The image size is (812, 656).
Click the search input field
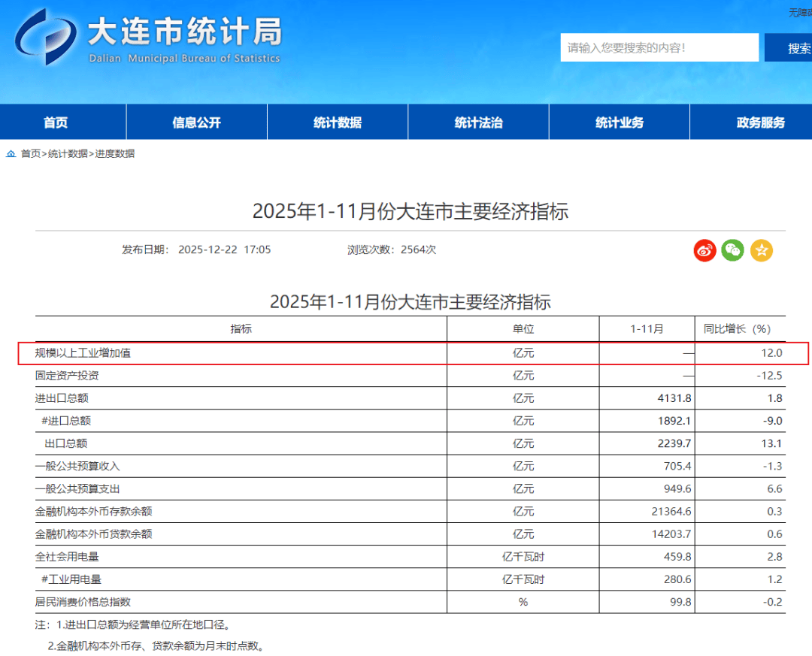pos(659,48)
